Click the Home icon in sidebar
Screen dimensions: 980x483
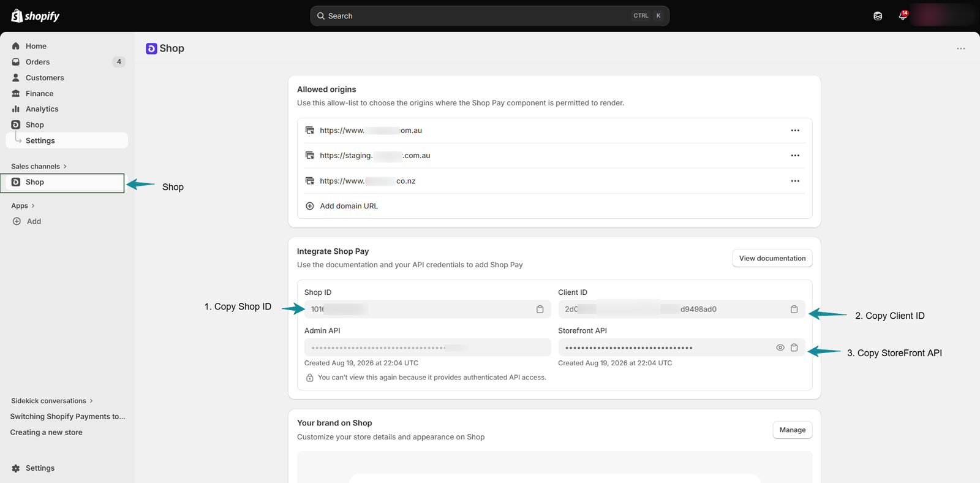[16, 46]
